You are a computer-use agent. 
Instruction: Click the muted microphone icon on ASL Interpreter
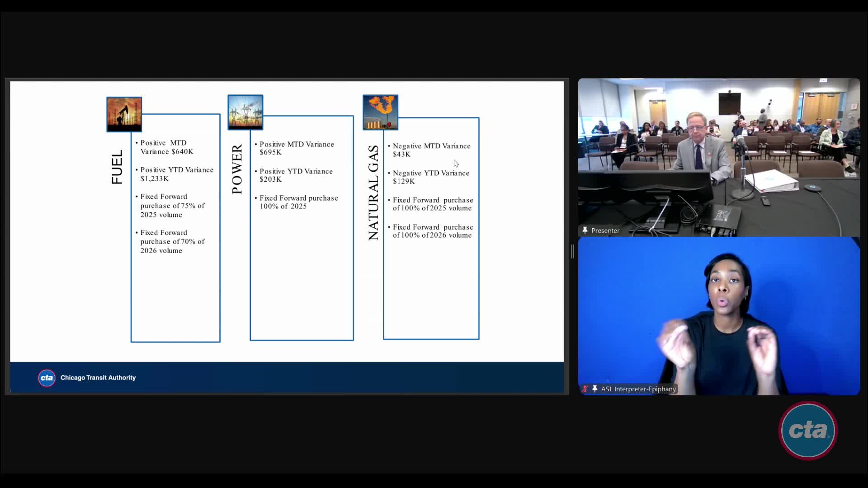(x=585, y=389)
